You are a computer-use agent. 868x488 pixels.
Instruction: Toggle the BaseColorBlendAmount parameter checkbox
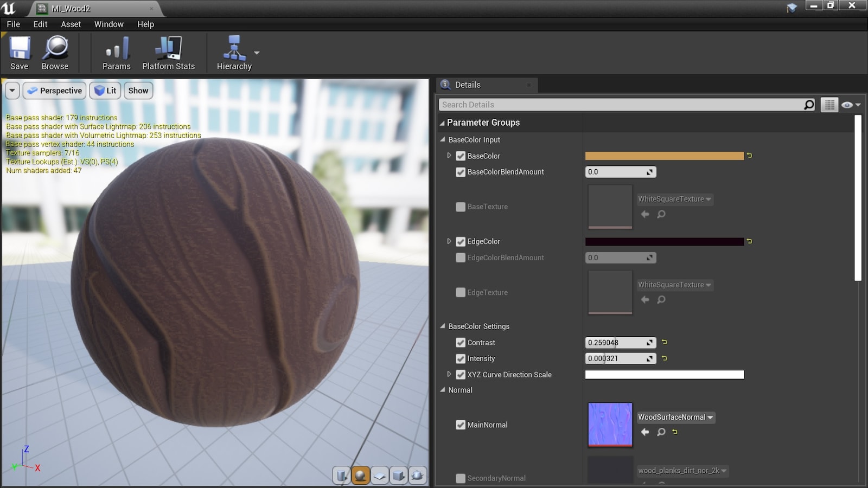point(461,172)
